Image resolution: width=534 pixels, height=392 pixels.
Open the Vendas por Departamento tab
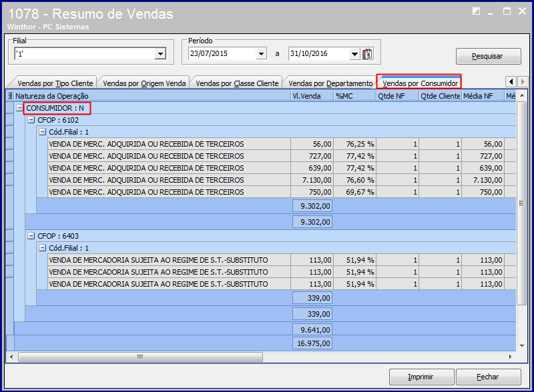[x=330, y=83]
